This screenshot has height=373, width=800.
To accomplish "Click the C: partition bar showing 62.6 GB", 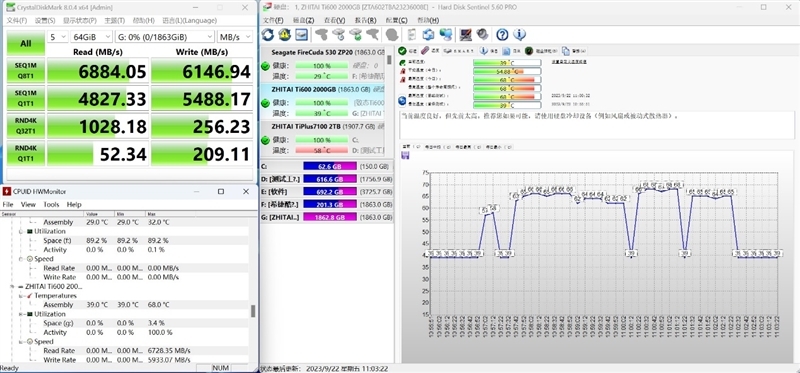I will click(x=329, y=166).
